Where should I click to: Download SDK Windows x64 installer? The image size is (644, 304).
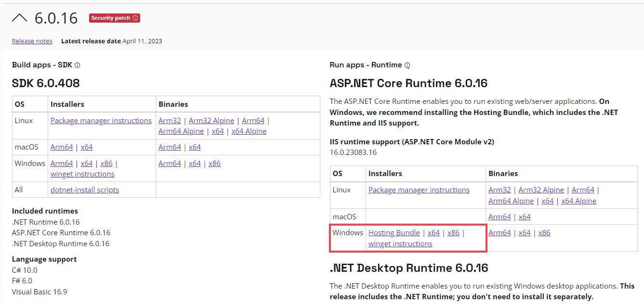87,164
